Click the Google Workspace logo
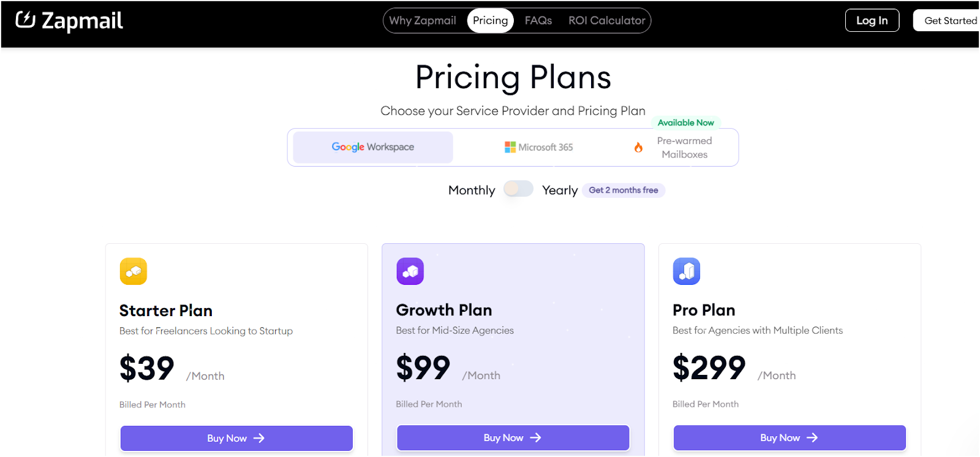 pos(373,147)
